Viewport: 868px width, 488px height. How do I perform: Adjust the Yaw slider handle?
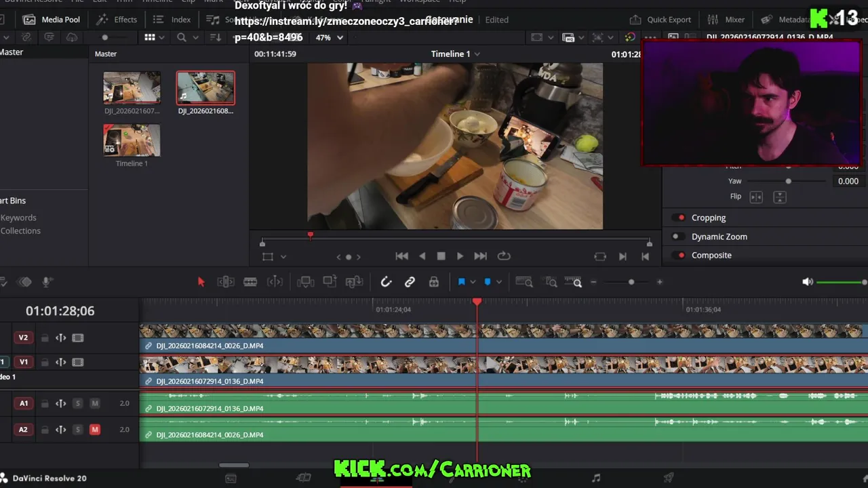788,181
